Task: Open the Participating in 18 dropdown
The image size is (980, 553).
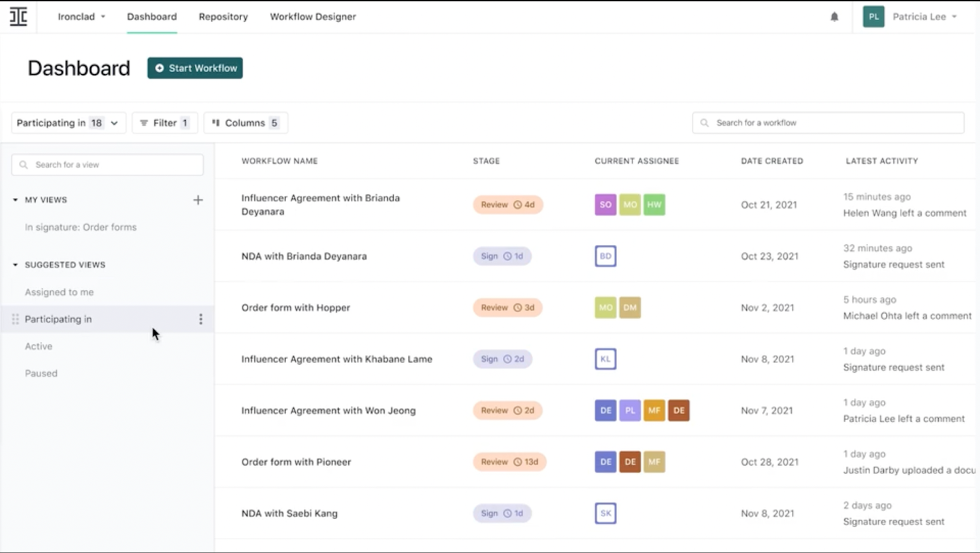Action: (68, 123)
